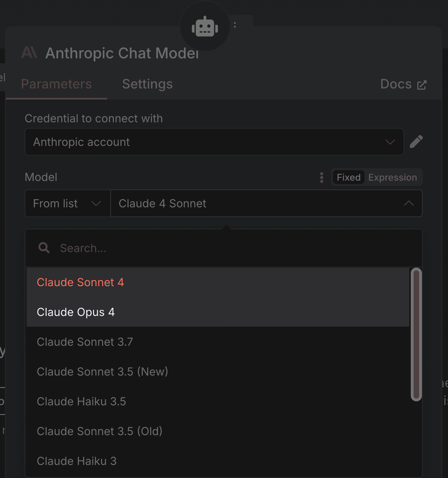Switch to the Parameters tab
This screenshot has width=448, height=478.
56,84
